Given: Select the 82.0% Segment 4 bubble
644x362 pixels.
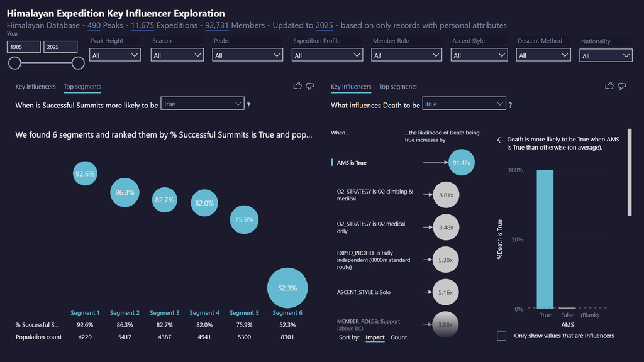Looking at the screenshot, I should point(204,203).
